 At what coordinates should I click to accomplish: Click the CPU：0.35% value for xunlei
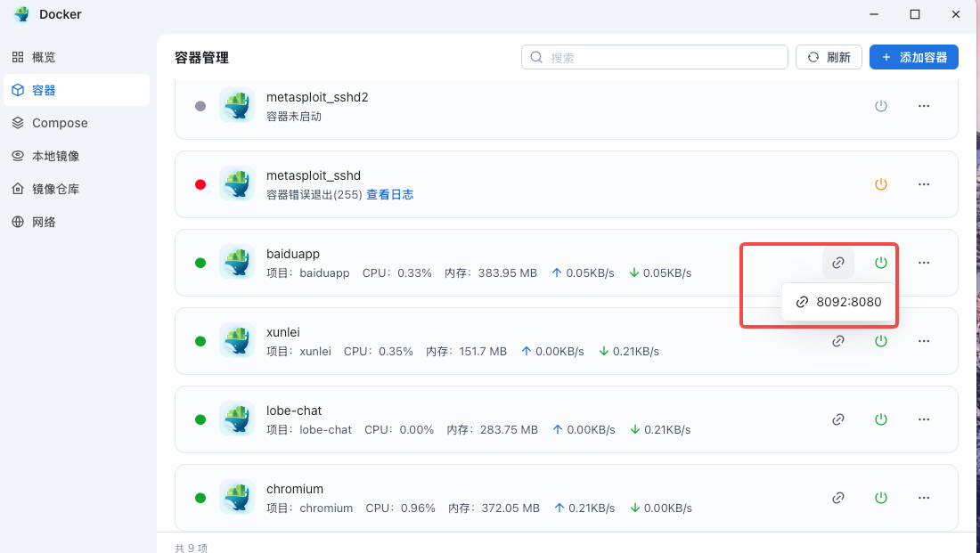378,352
